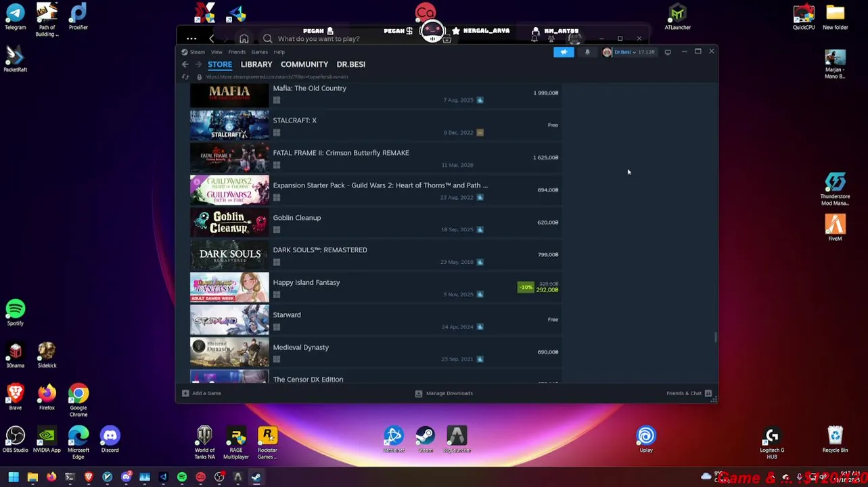This screenshot has height=487, width=868.
Task: Enter Steam Big Picture mode icon
Action: [668, 52]
